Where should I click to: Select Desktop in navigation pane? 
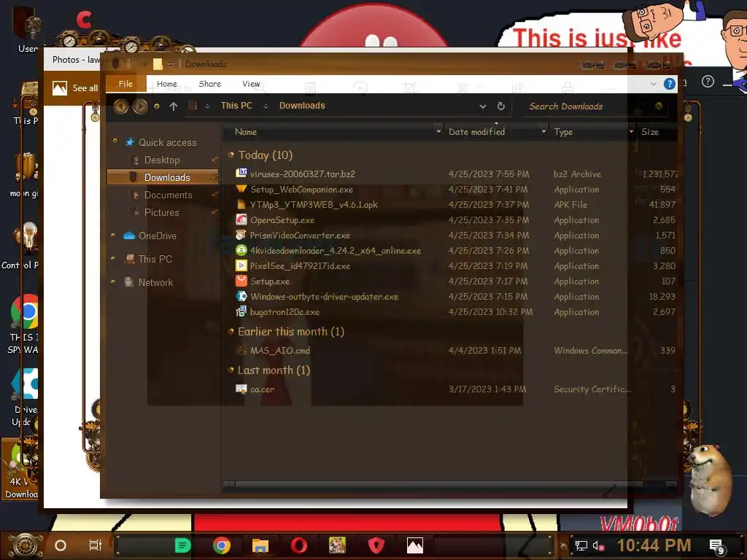162,160
